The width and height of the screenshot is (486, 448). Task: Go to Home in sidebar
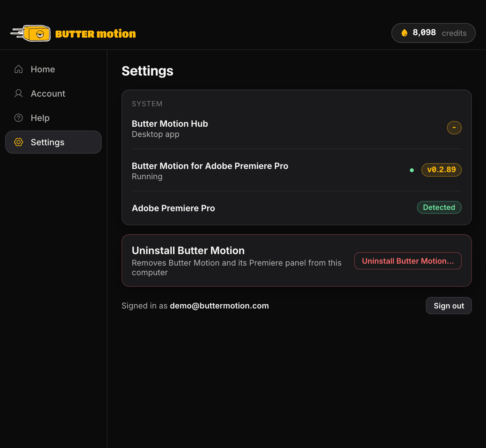53,69
